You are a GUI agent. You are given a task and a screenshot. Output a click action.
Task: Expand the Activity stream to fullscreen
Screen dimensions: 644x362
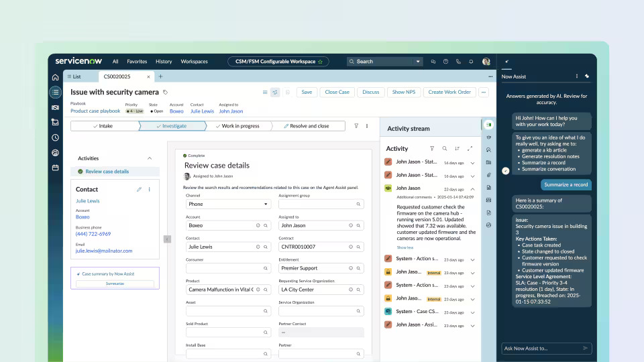tap(470, 149)
